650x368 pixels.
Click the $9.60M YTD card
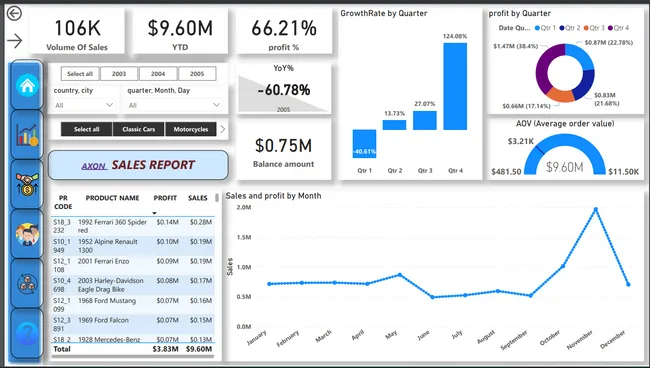click(x=180, y=31)
